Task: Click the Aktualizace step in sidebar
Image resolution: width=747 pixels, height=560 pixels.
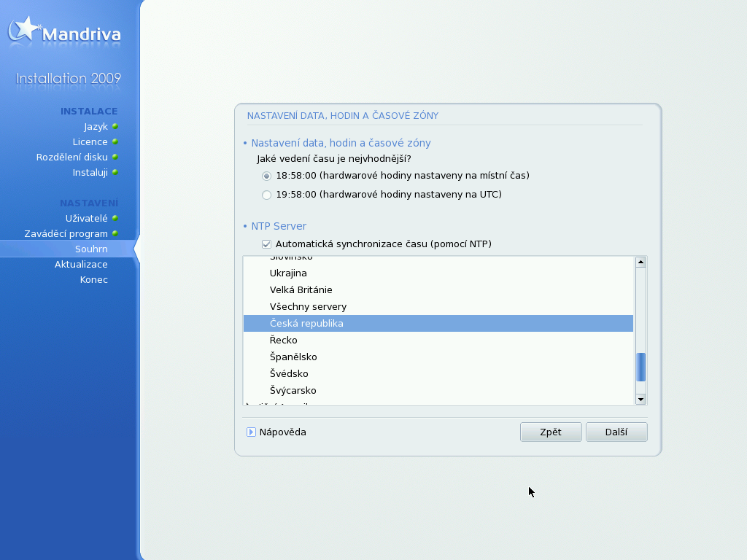Action: [x=81, y=264]
